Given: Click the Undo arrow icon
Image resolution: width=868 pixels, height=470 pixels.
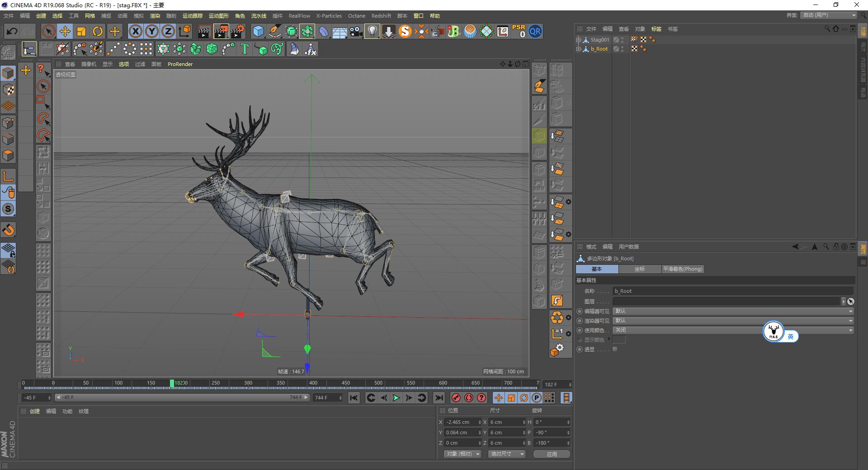Looking at the screenshot, I should click(x=12, y=31).
